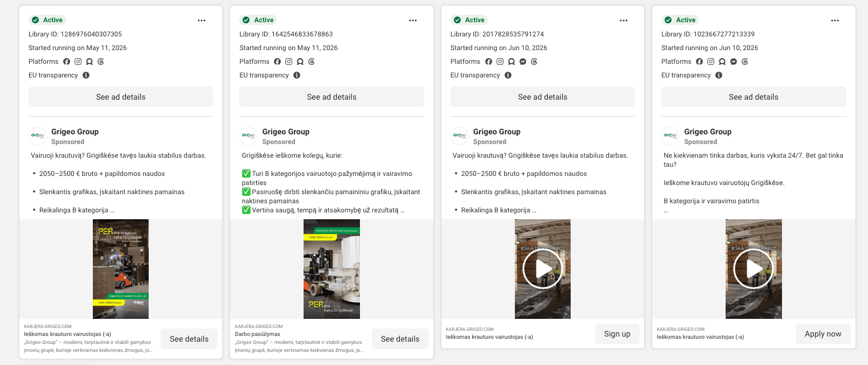The image size is (868, 365).
Task: Play the video on ad 1023667277213339
Action: click(754, 269)
